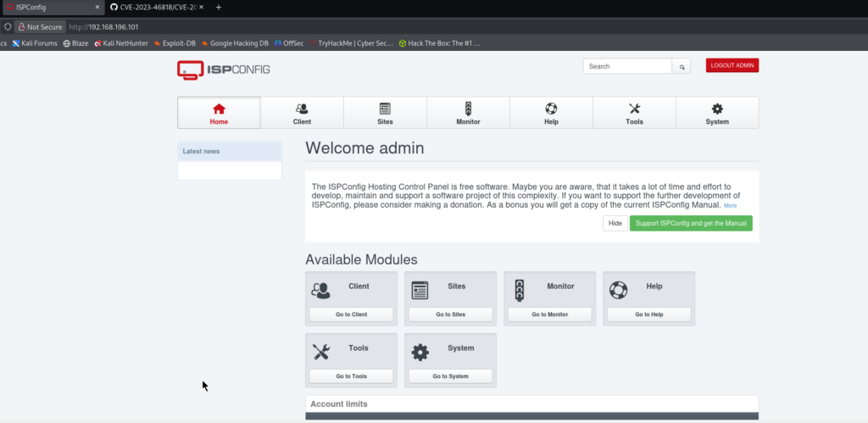Open Monitor traffic light nav item
868x423 pixels.
click(x=468, y=113)
